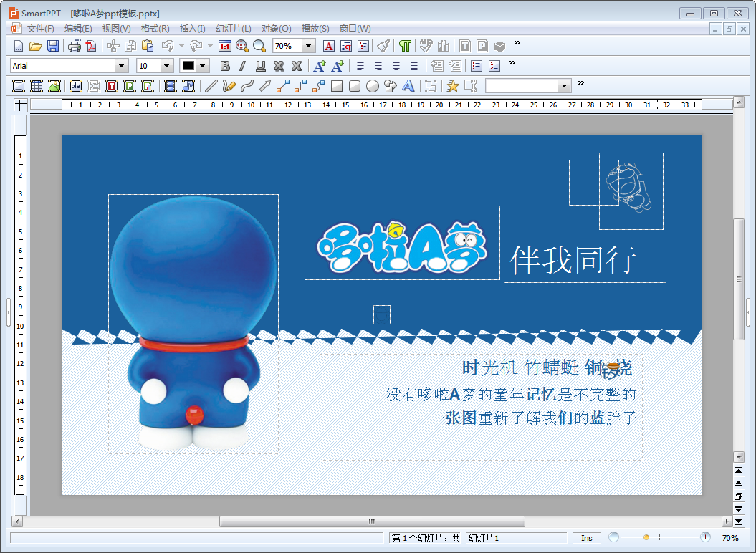Screen dimensions: 756x553
Task: Draw an ellipse with the circle tool
Action: pyautogui.click(x=372, y=86)
